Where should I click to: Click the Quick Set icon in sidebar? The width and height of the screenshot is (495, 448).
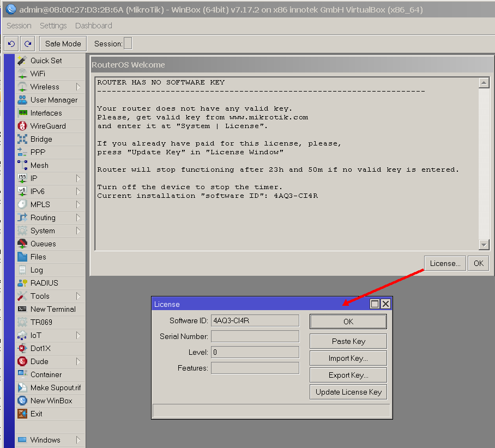[x=22, y=60]
